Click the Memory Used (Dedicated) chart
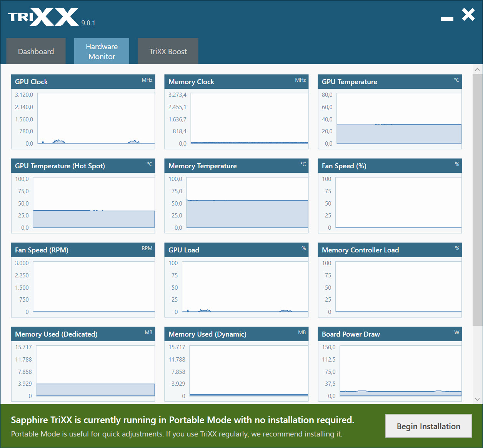 pos(95,371)
